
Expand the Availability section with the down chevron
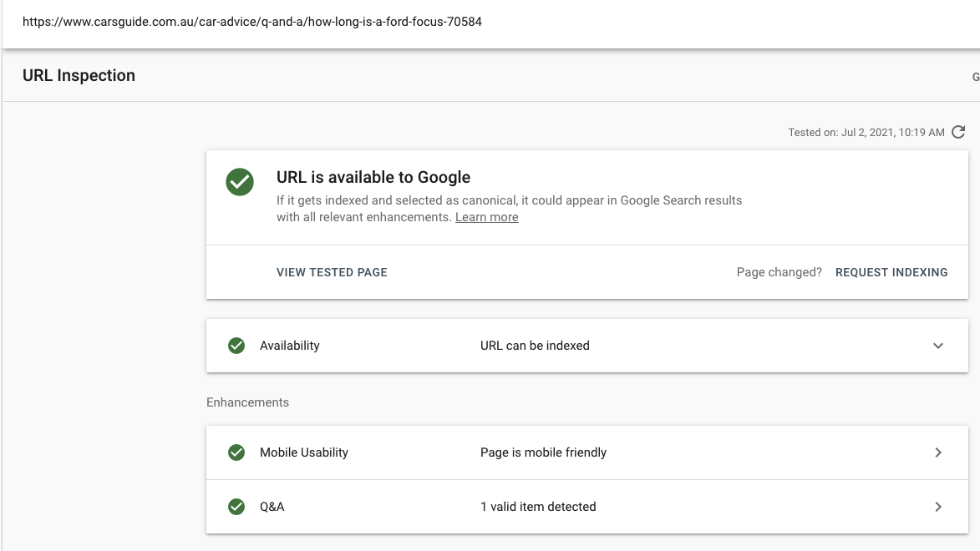(x=937, y=346)
